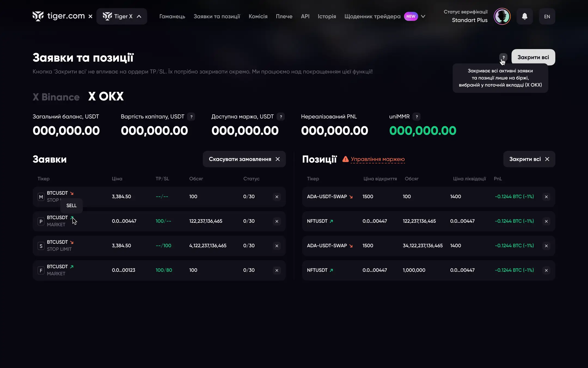Close the first ADA-USDT-SWAP position

click(546, 197)
